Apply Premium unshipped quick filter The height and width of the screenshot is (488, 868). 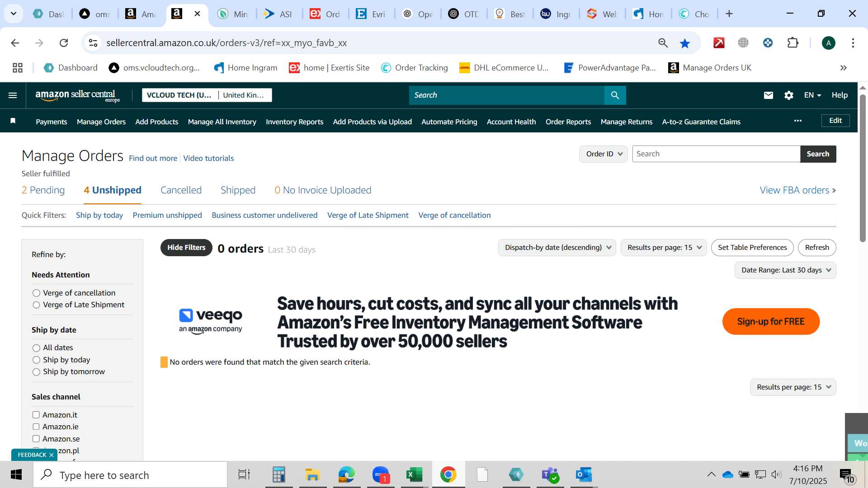167,216
